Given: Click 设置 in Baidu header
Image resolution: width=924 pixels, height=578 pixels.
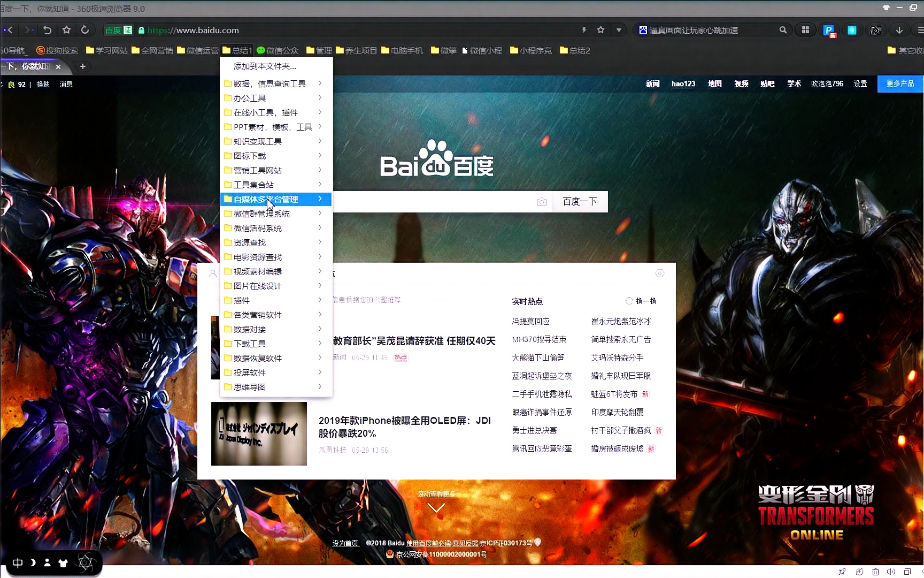Looking at the screenshot, I should (860, 84).
